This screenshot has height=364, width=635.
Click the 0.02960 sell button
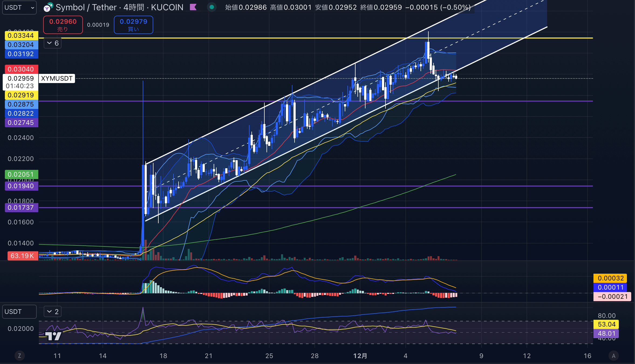(63, 25)
